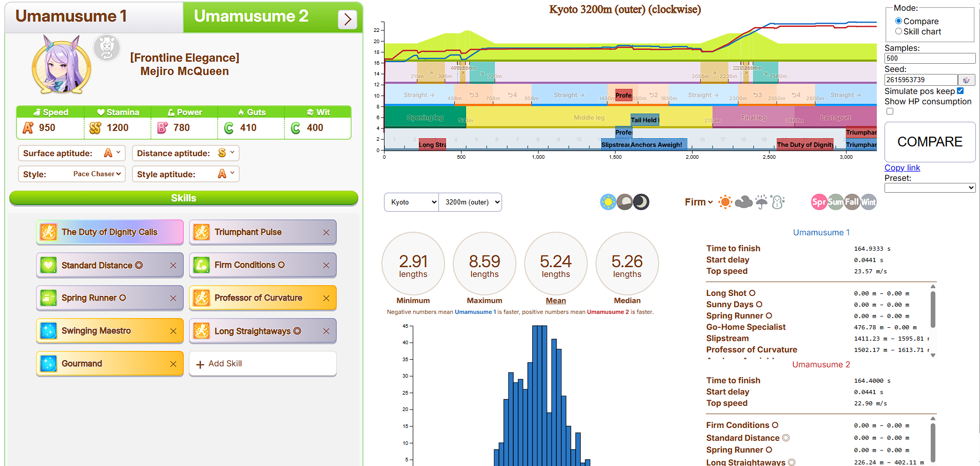Select the daytime sun icon

pyautogui.click(x=608, y=202)
